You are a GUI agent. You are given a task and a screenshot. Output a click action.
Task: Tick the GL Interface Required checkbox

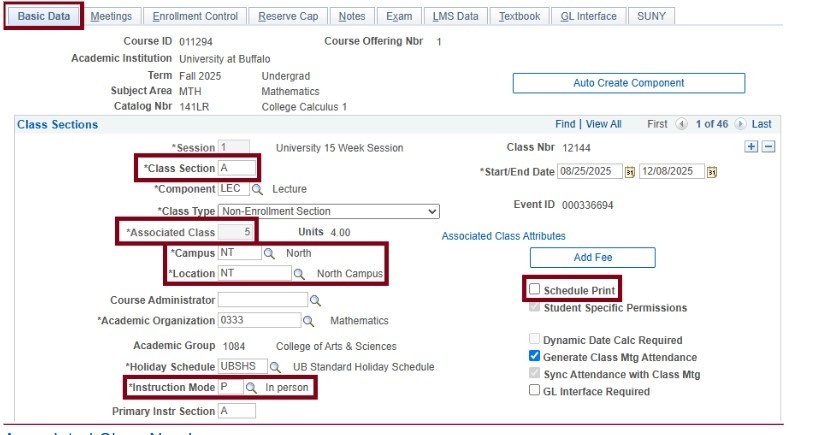coord(535,391)
